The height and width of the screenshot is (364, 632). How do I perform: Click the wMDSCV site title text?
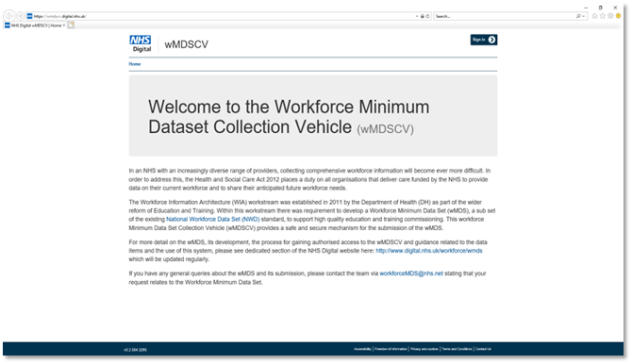(186, 44)
